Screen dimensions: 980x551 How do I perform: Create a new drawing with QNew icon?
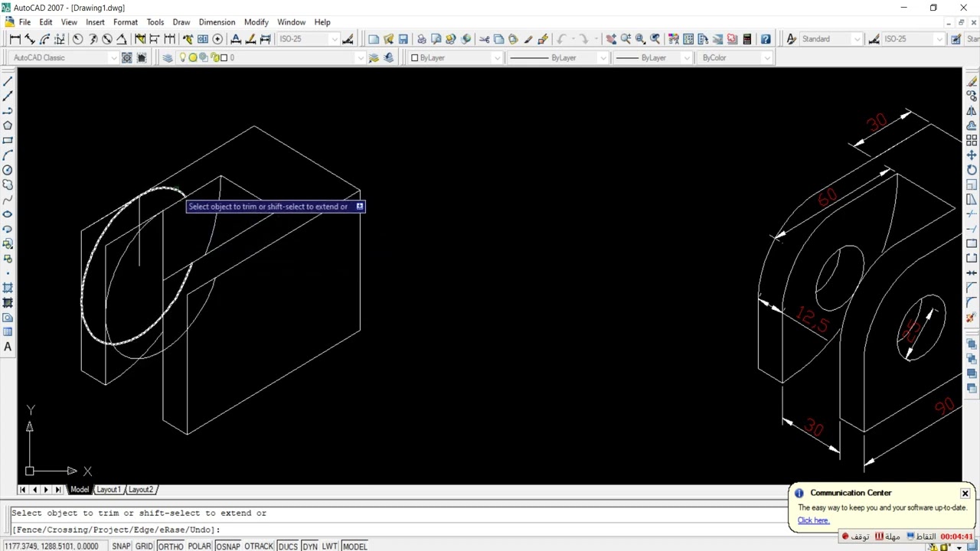(x=374, y=39)
